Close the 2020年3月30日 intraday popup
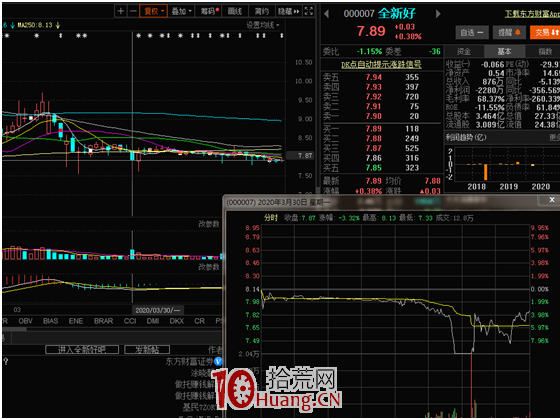Viewport: 560px width, 419px height. [x=552, y=200]
